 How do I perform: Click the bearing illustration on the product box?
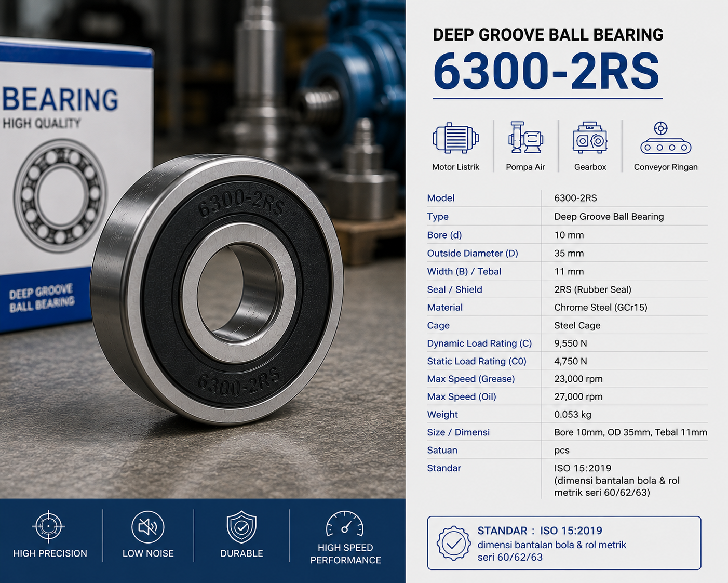click(x=60, y=195)
